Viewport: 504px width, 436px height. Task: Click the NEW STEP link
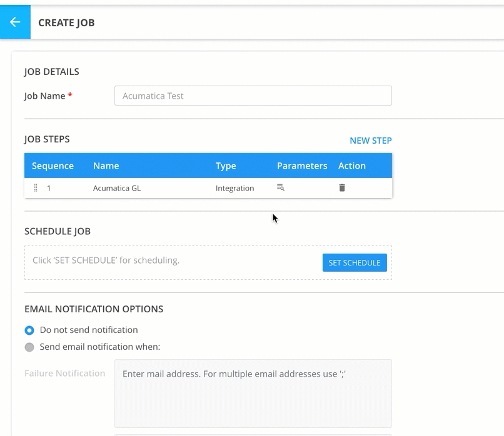(370, 141)
